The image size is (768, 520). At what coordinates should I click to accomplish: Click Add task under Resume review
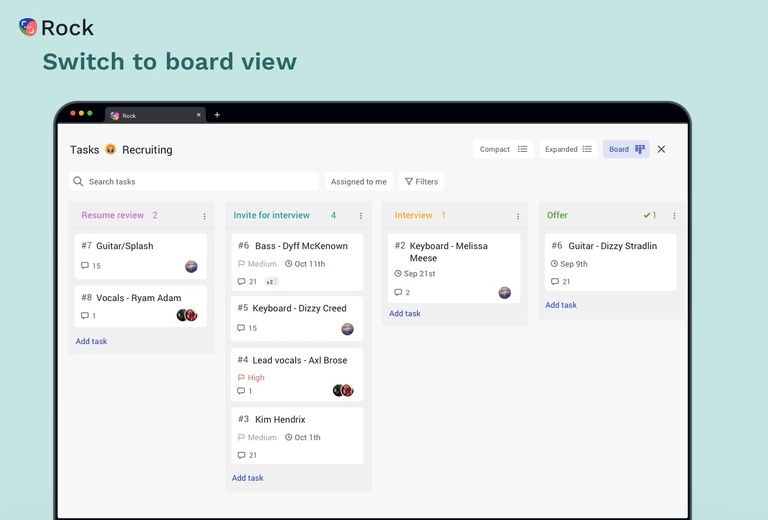tap(91, 341)
